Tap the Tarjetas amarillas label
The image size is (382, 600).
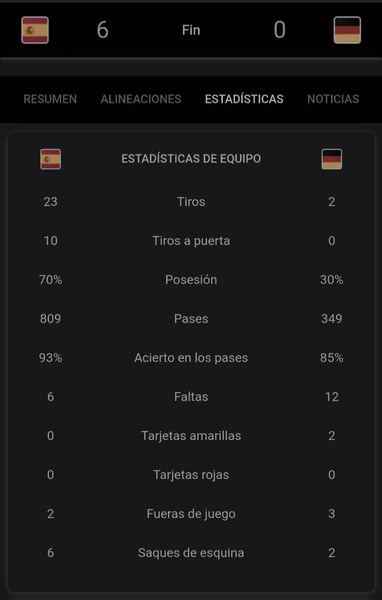(191, 436)
